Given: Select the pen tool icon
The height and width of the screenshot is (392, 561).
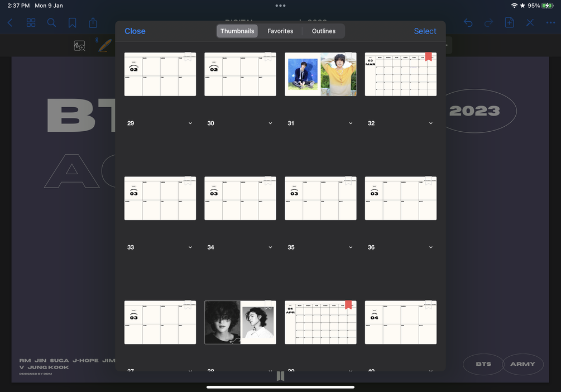Looking at the screenshot, I should click(104, 46).
